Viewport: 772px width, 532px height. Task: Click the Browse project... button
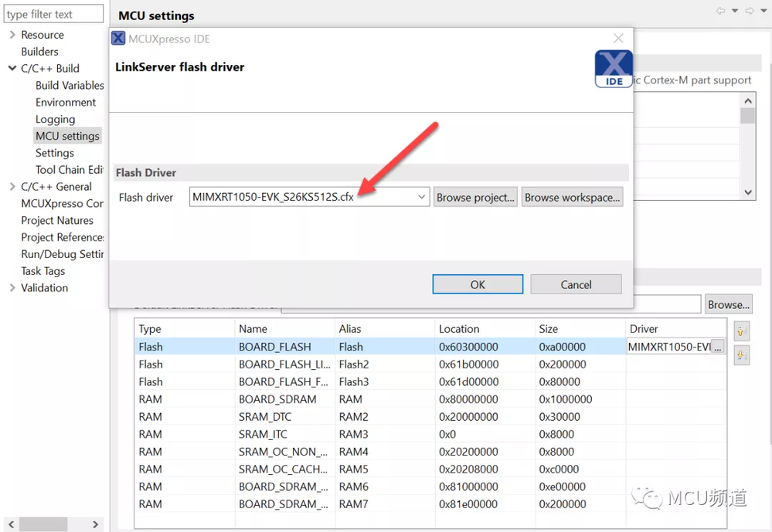pyautogui.click(x=475, y=197)
